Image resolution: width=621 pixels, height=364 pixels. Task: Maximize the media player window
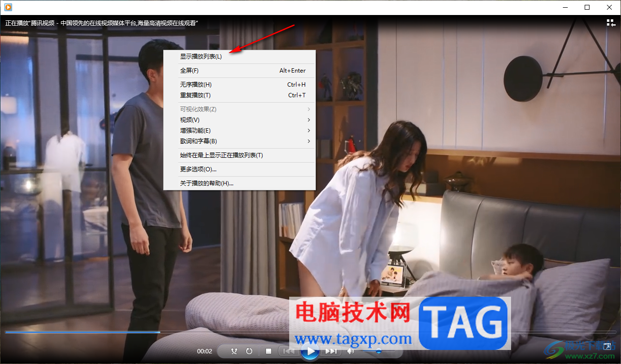(x=587, y=7)
